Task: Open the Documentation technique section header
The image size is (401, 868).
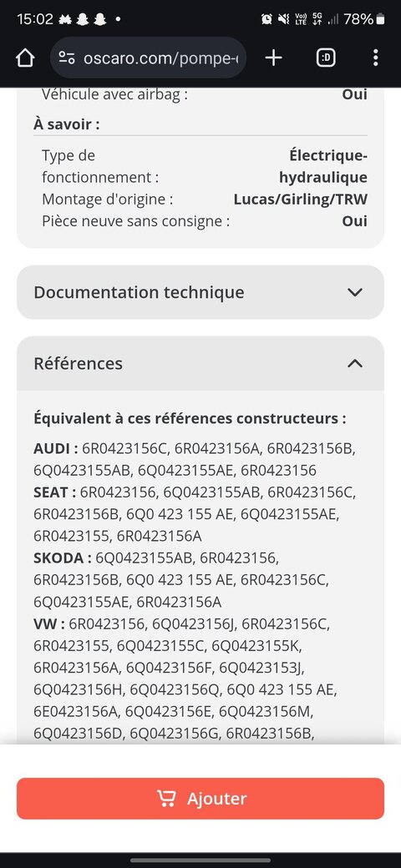Action: click(x=200, y=292)
